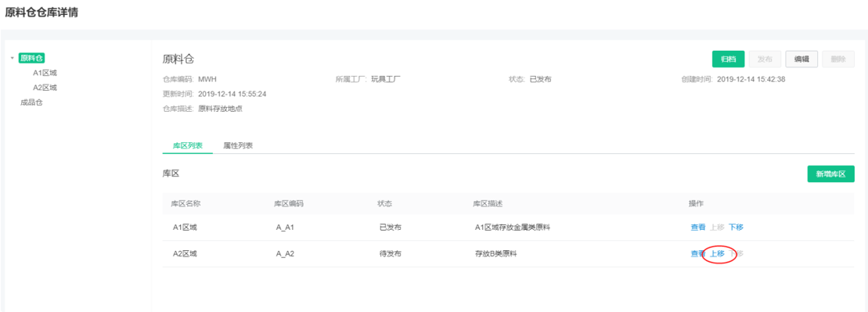Open A1区域 in the left tree
The image size is (868, 312).
coord(45,73)
